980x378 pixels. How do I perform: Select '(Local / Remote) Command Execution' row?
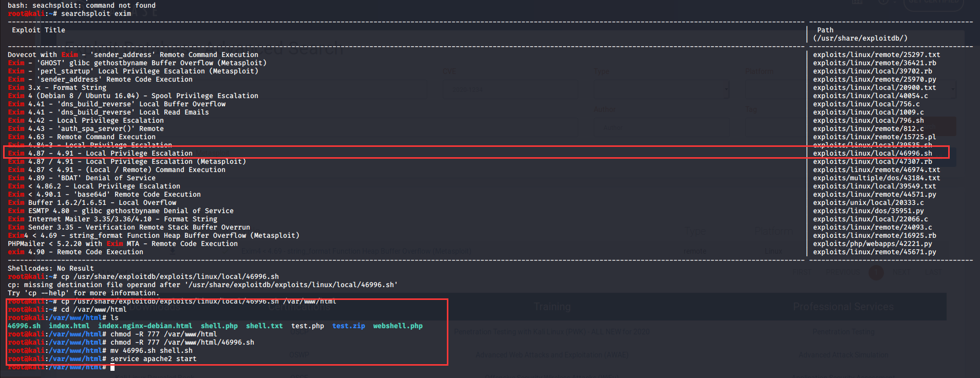[x=117, y=170]
